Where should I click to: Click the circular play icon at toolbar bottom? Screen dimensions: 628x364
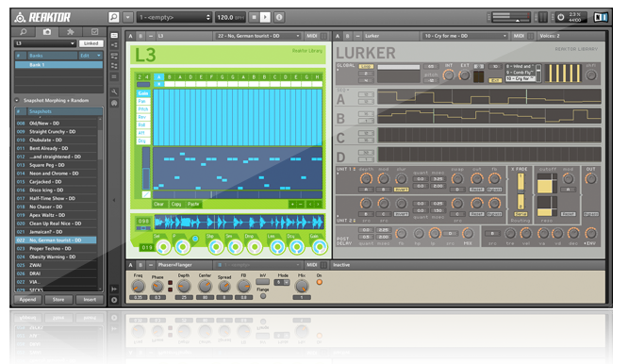[x=114, y=300]
